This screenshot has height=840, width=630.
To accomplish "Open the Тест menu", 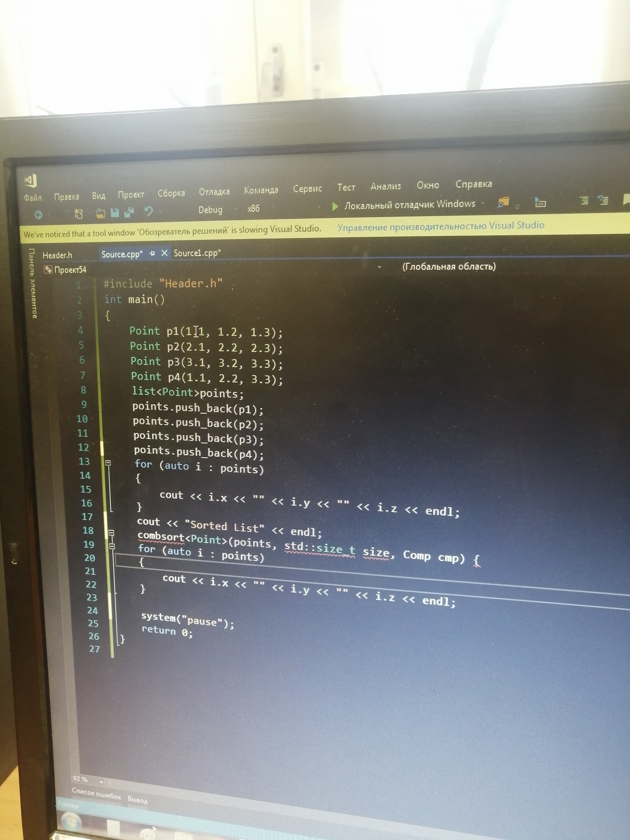I will tap(346, 188).
